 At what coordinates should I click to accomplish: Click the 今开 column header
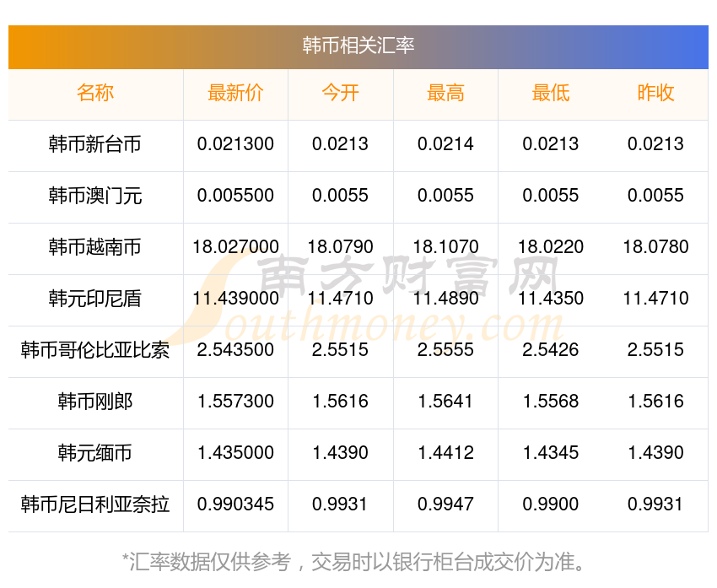coord(340,93)
